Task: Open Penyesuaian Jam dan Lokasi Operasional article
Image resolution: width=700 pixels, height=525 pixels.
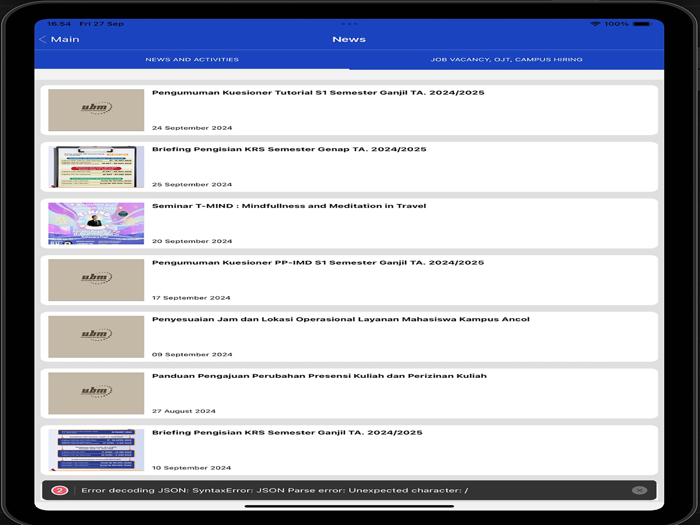Action: (x=349, y=337)
